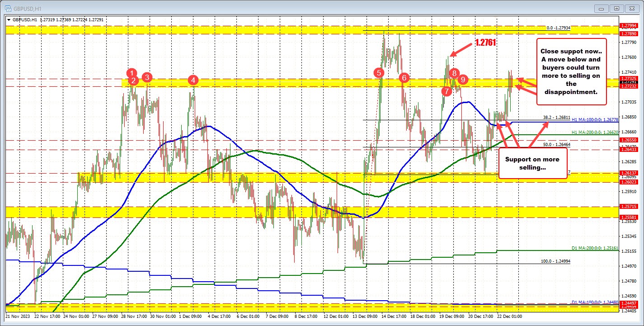This screenshot has width=644, height=326.
Task: Select marker 9 next to marker 8
Action: click(462, 80)
